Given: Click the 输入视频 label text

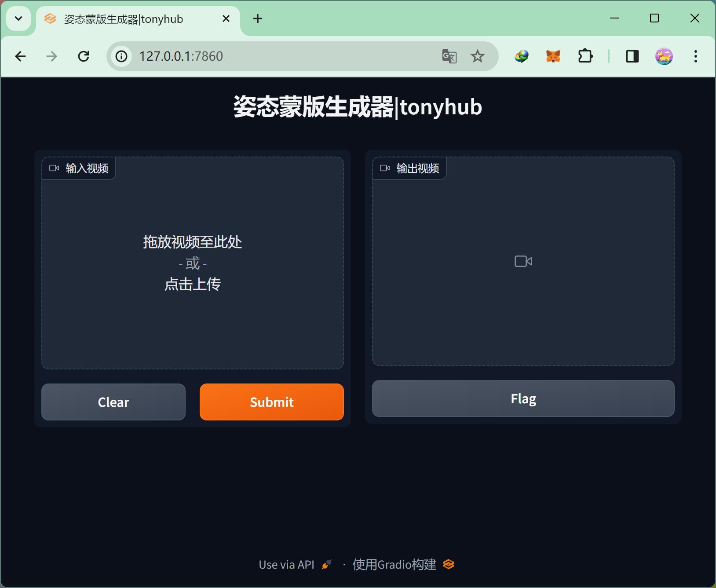Looking at the screenshot, I should coord(87,168).
